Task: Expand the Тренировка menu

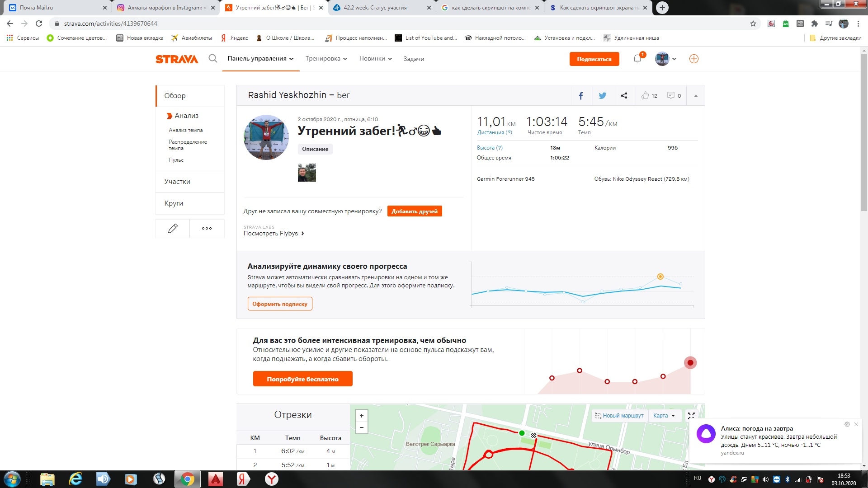Action: (326, 59)
